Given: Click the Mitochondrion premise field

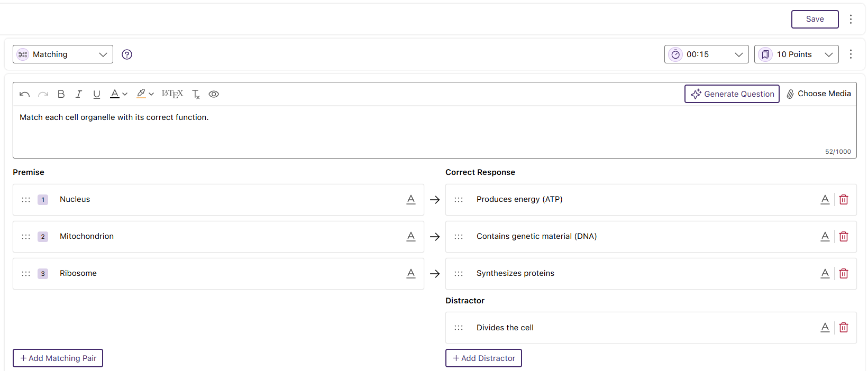Looking at the screenshot, I should pyautogui.click(x=218, y=237).
